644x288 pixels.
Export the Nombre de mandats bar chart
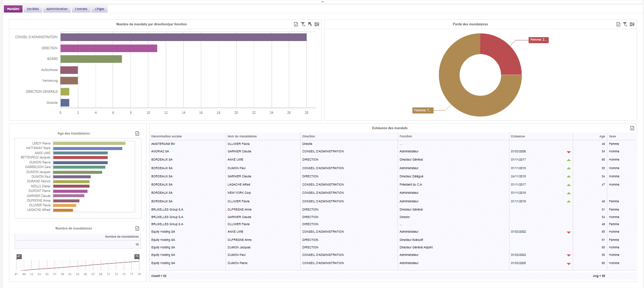pyautogui.click(x=296, y=24)
